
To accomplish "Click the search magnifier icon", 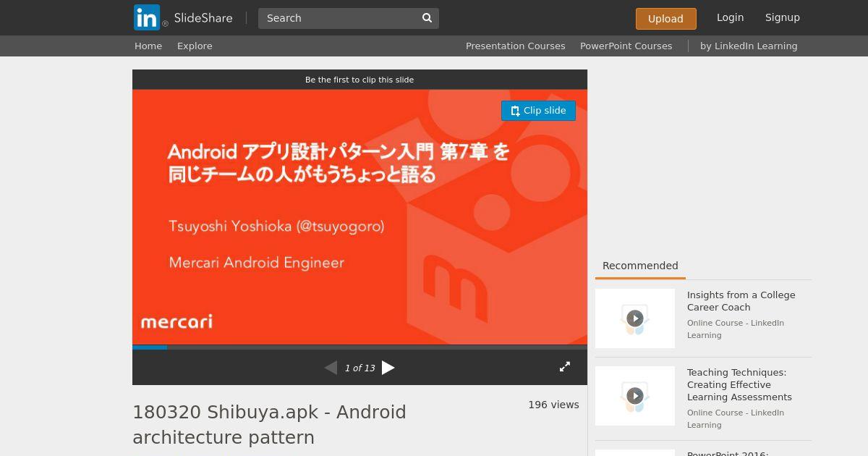I will click(427, 18).
